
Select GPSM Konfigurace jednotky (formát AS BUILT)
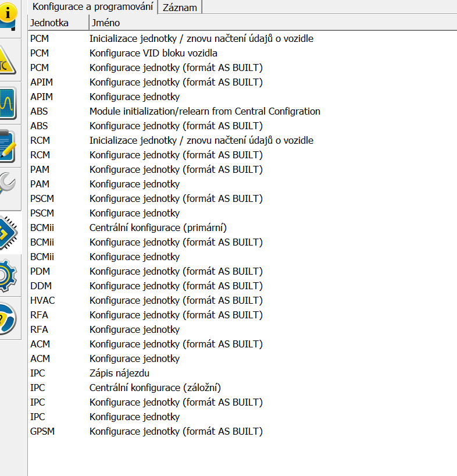click(176, 431)
